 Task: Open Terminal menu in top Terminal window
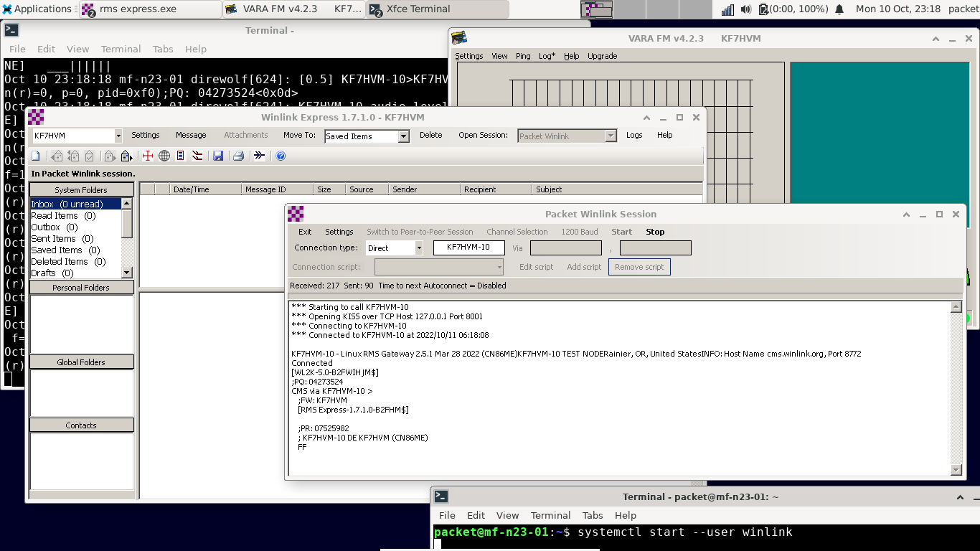pos(121,49)
